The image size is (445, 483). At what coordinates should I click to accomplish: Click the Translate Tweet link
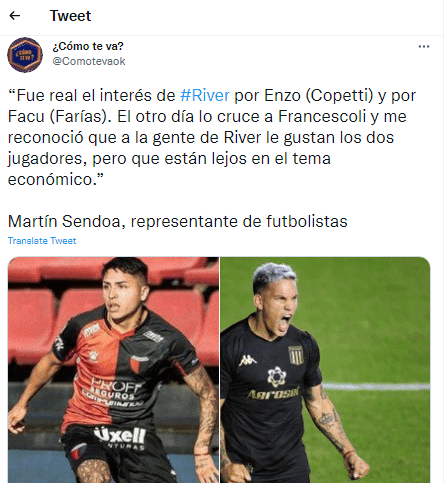point(42,241)
